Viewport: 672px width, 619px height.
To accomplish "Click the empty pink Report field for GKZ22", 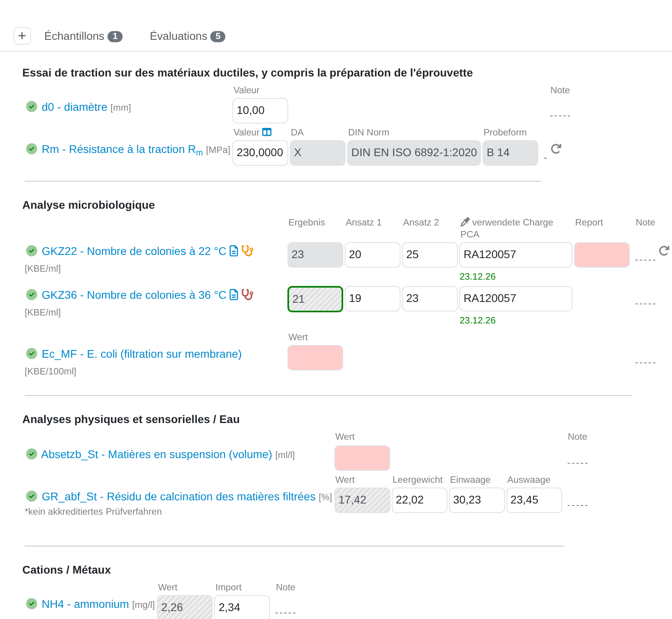I will (602, 255).
